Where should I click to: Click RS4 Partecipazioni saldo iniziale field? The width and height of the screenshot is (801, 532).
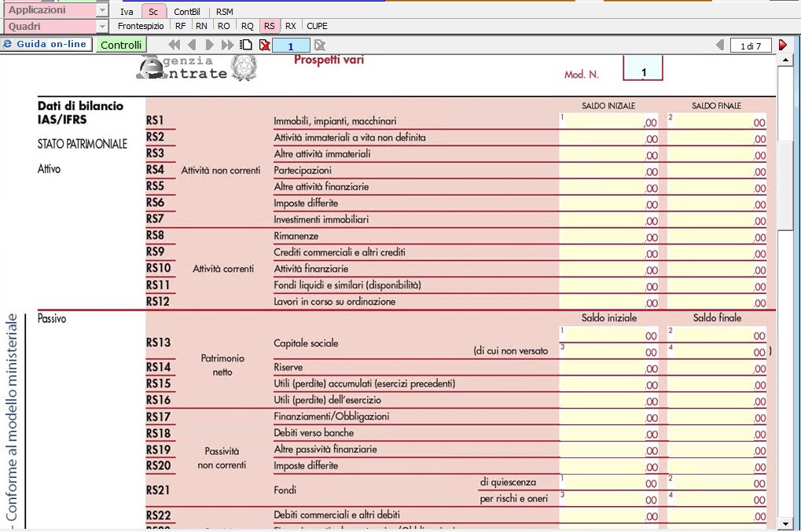pyautogui.click(x=608, y=171)
